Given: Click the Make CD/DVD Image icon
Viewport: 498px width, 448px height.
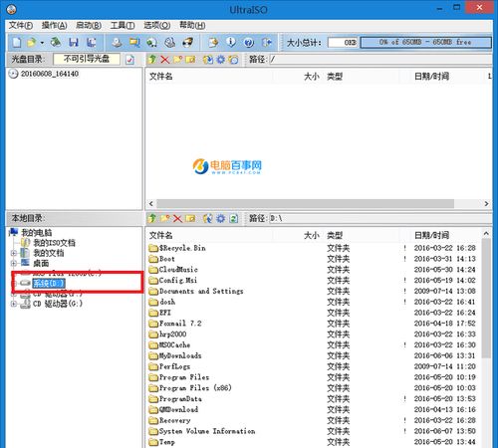Looking at the screenshot, I should 117,42.
